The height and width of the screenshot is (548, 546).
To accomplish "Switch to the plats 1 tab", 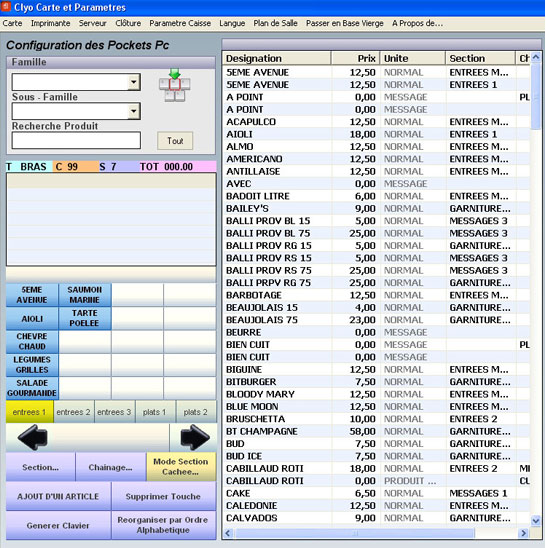I will (x=154, y=412).
